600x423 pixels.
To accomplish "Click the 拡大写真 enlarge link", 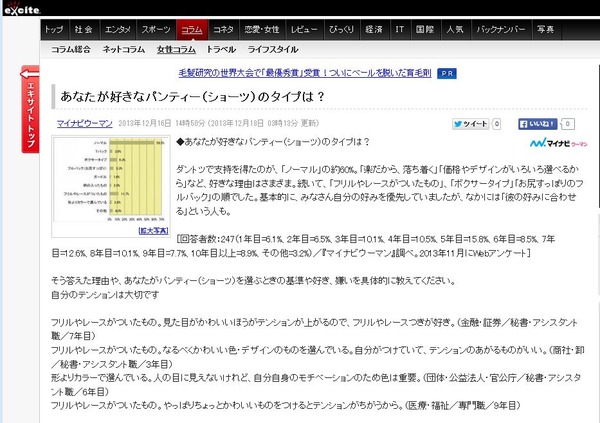I will 153,231.
